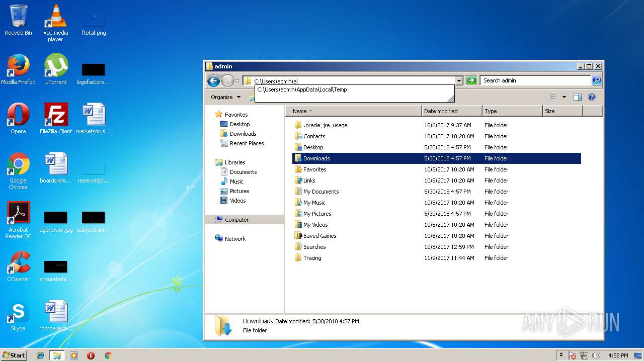644x362 pixels.
Task: Click the change view icon
Action: [x=552, y=97]
